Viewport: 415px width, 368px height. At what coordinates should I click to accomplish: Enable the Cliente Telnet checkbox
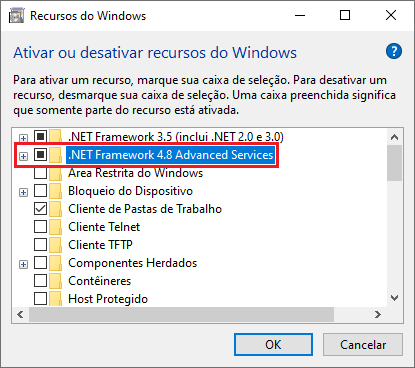pyautogui.click(x=40, y=227)
